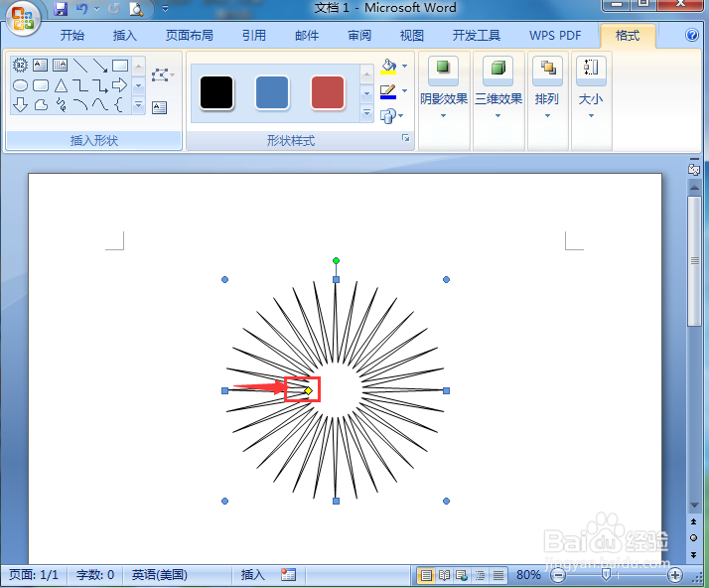Open the shape styles dialog launcher

405,138
